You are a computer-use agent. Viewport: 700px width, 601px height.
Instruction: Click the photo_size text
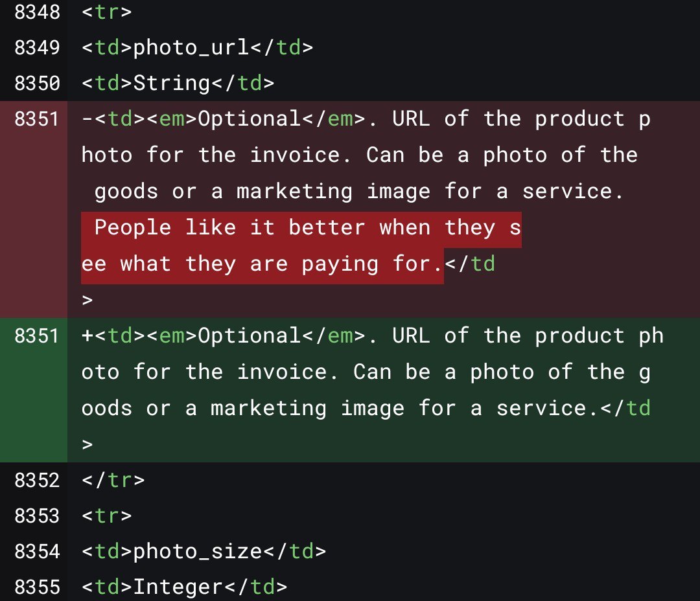click(x=198, y=552)
